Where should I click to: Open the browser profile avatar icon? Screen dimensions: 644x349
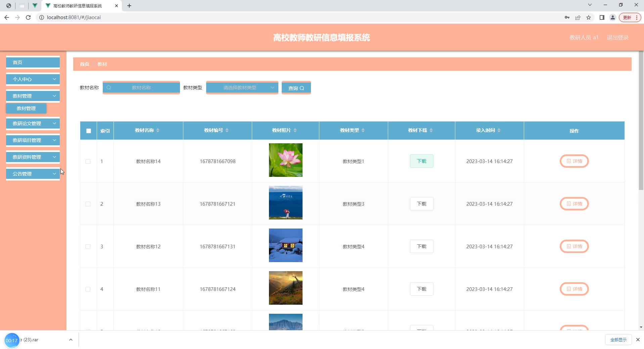pyautogui.click(x=612, y=17)
